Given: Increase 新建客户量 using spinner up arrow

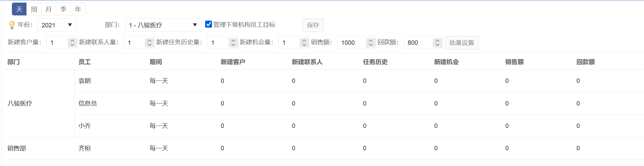Looking at the screenshot, I should pos(72,40).
